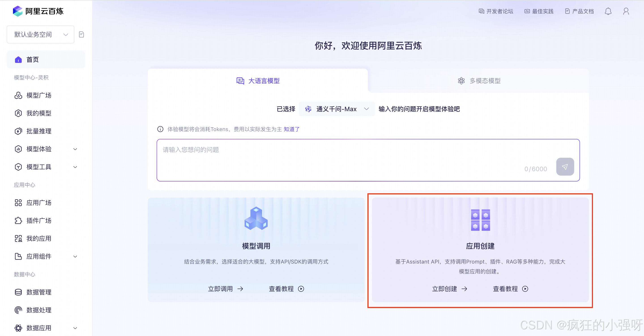Image resolution: width=644 pixels, height=336 pixels.
Task: Click the document icon beside workspace selector
Action: (81, 34)
